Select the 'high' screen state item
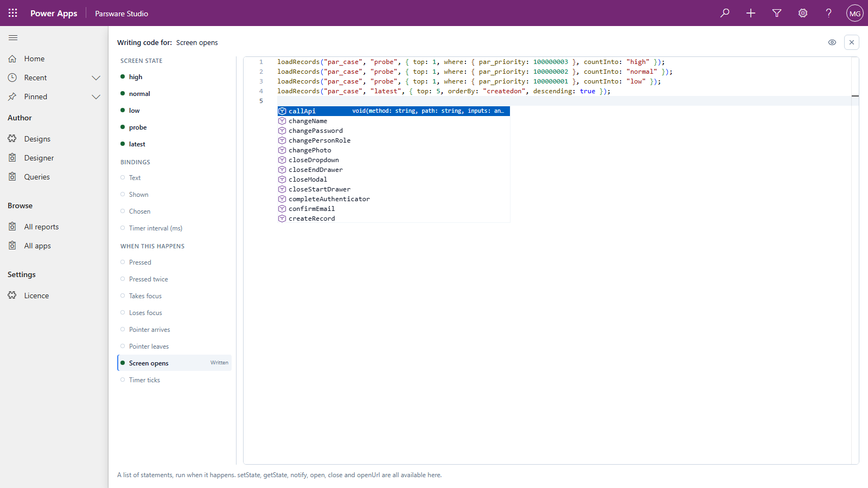This screenshot has height=488, width=868. [x=174, y=77]
